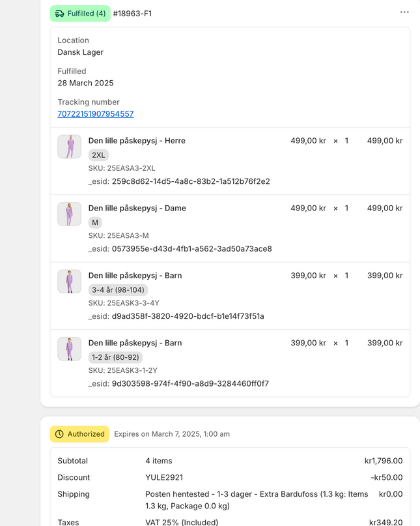Open tracking number 70722151907954557 link
420x526 pixels.
tap(95, 114)
